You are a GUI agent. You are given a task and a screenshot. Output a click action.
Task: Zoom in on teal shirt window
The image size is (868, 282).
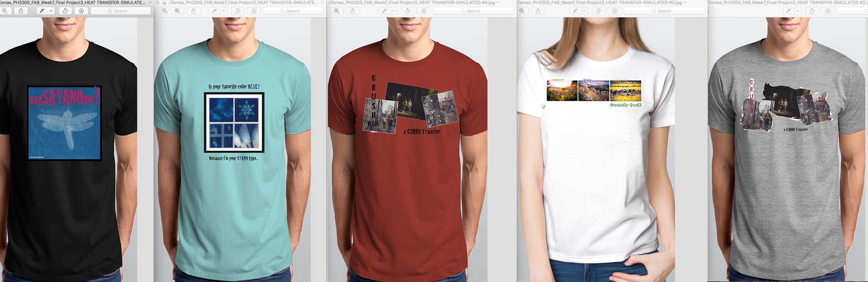point(177,11)
